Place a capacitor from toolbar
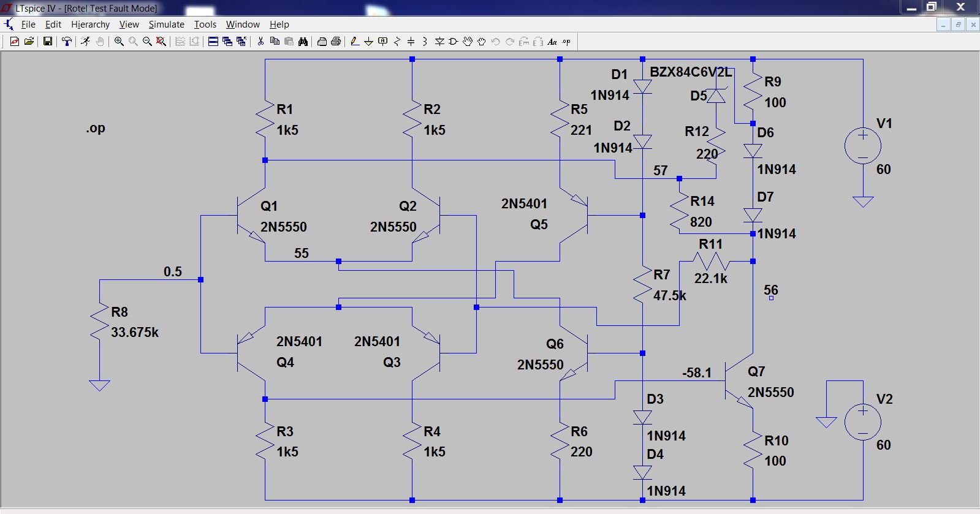This screenshot has height=514, width=980. tap(411, 42)
